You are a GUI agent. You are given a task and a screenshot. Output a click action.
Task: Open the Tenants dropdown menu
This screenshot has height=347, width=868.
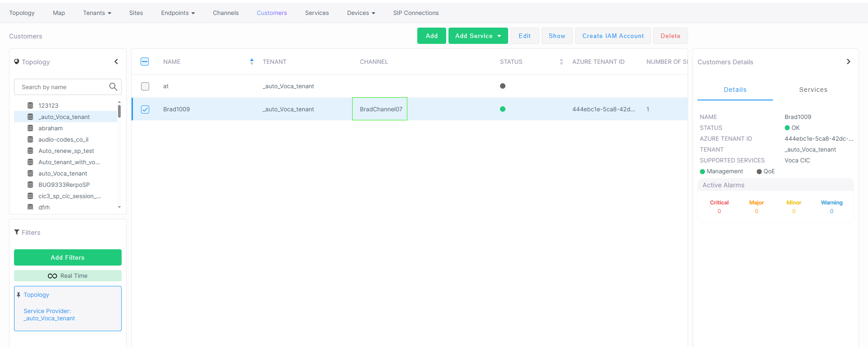(97, 13)
